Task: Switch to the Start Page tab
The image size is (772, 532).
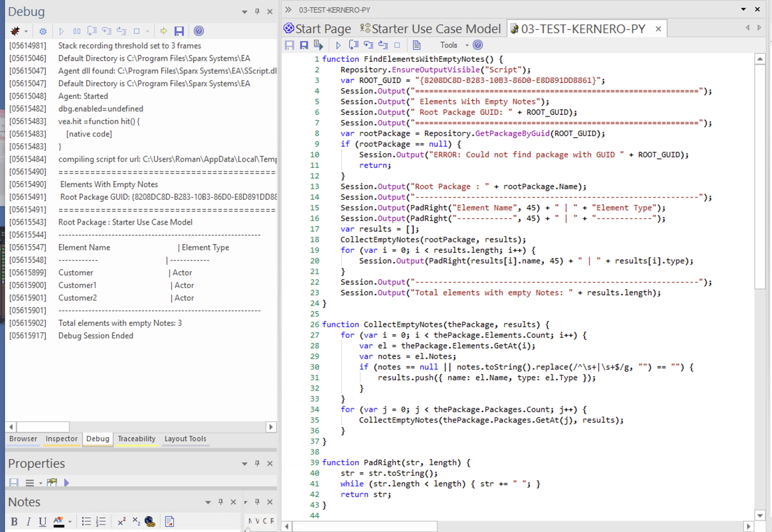Action: click(317, 29)
